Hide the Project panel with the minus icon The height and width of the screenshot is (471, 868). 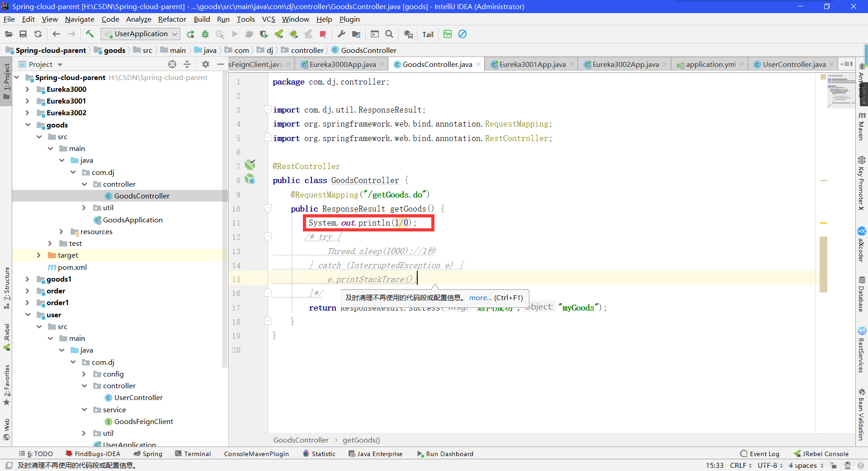pyautogui.click(x=221, y=65)
